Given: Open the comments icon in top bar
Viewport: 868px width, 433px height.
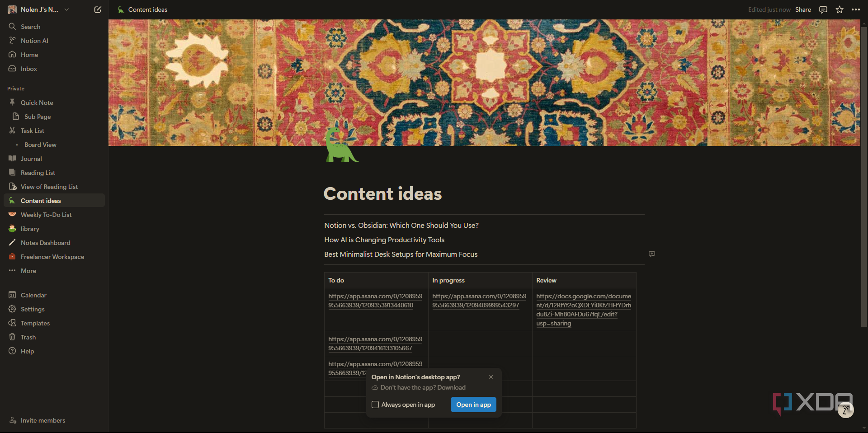Looking at the screenshot, I should [823, 9].
